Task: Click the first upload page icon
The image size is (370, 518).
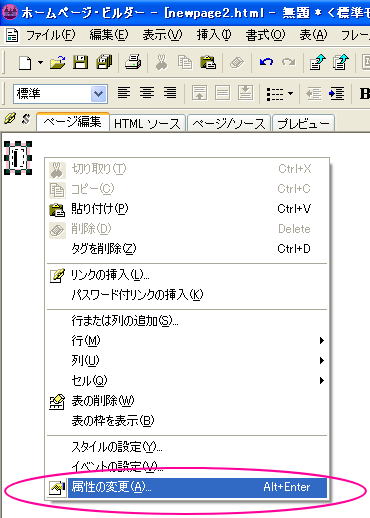Action: click(317, 62)
